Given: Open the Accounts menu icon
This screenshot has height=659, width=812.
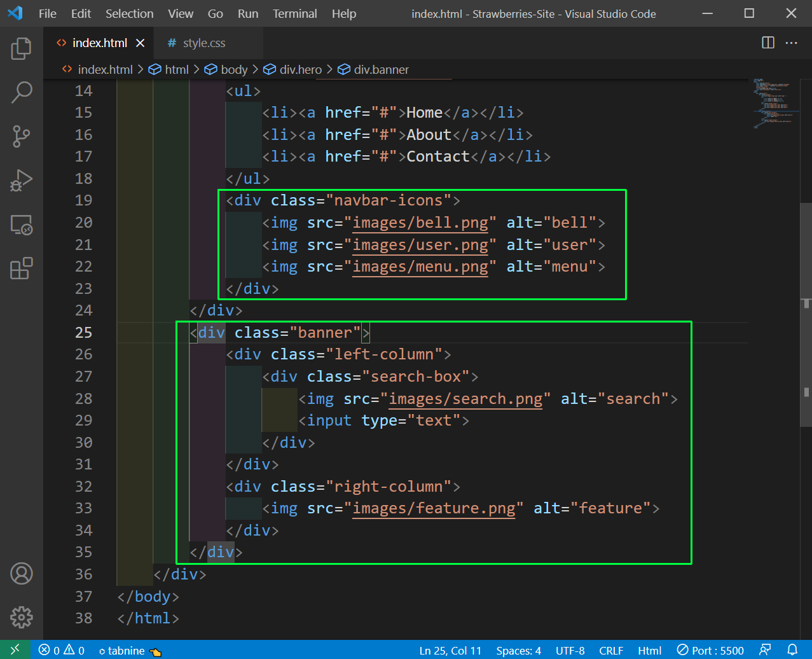Looking at the screenshot, I should [x=21, y=574].
